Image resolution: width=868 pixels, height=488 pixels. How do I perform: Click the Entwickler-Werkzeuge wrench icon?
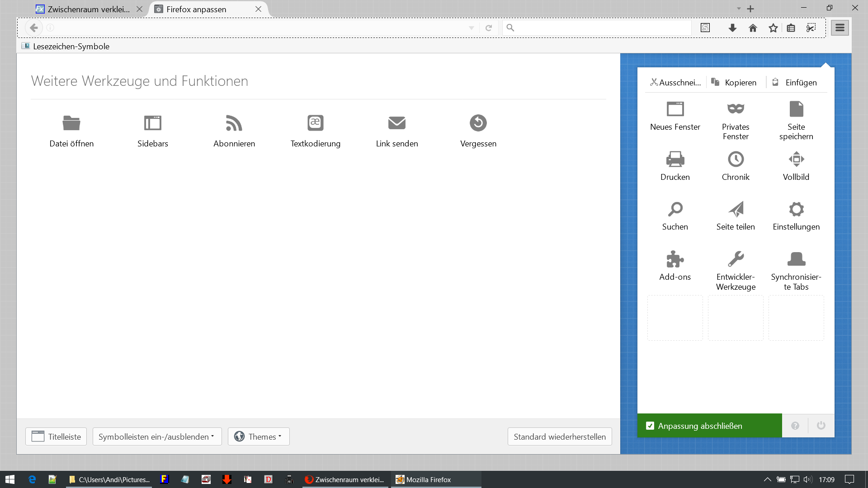click(x=736, y=259)
